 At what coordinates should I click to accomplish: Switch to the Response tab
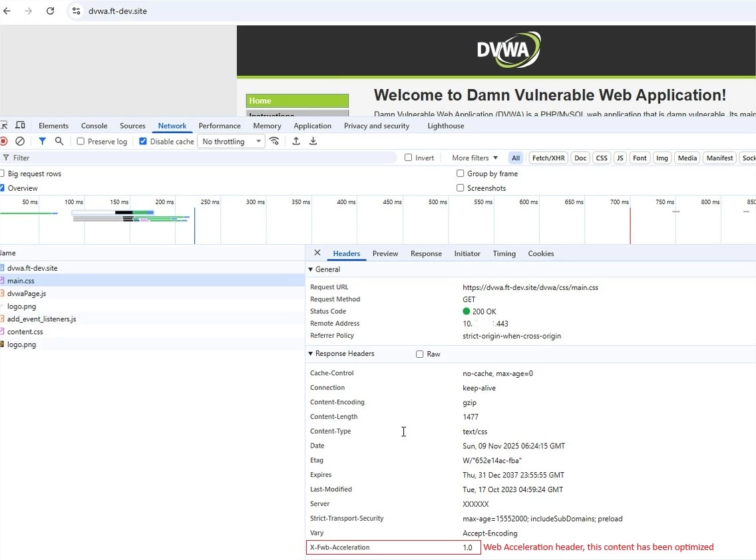coord(426,253)
